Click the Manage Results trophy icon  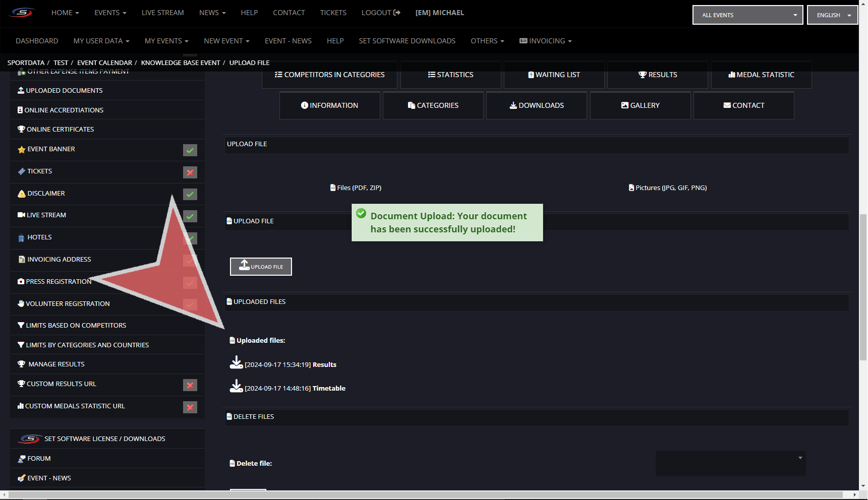click(x=22, y=364)
